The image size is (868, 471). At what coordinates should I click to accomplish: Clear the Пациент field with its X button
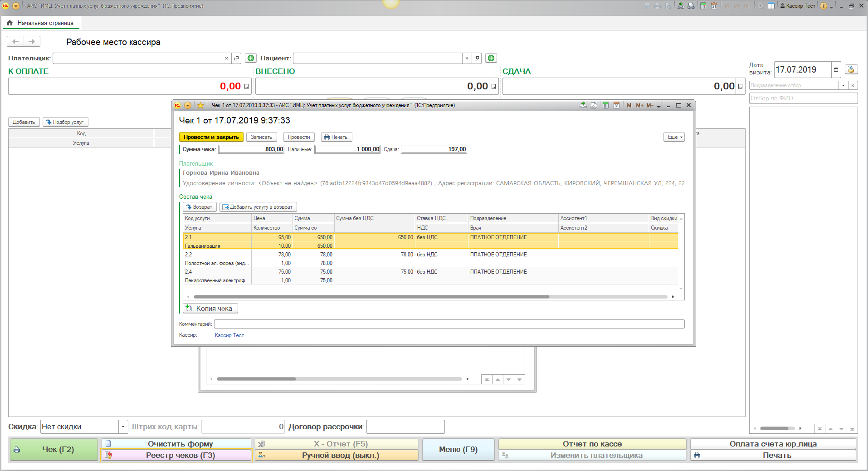[x=467, y=58]
